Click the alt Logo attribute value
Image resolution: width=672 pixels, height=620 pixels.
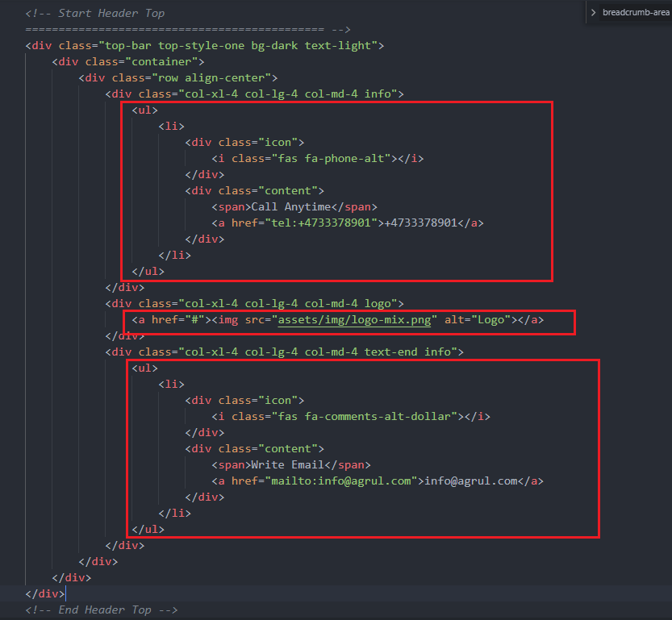[491, 320]
